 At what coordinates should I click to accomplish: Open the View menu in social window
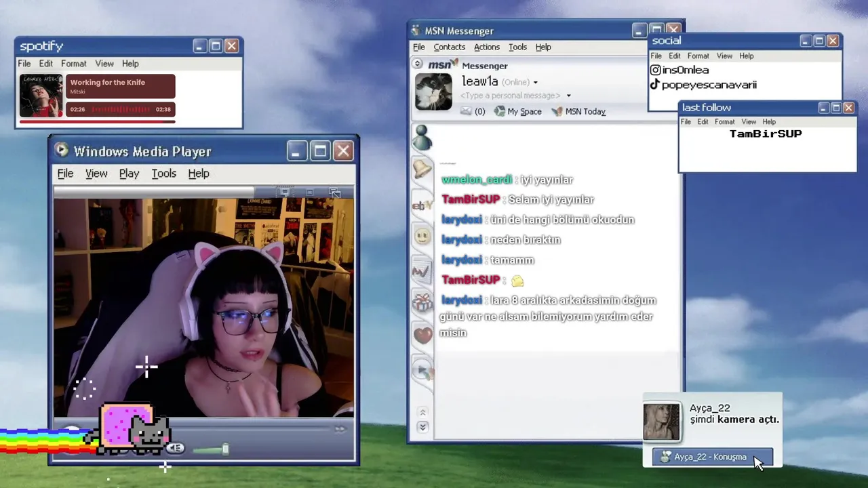724,56
